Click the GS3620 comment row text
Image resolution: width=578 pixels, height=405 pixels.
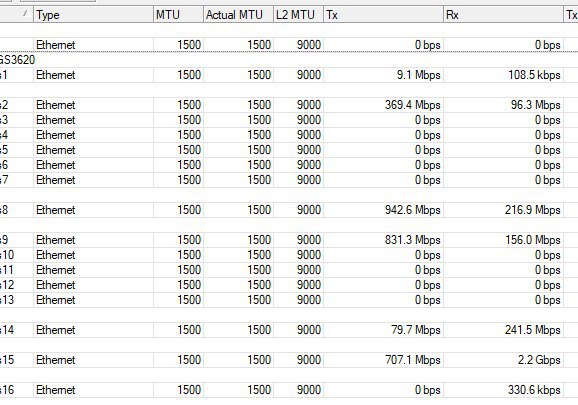[x=17, y=60]
